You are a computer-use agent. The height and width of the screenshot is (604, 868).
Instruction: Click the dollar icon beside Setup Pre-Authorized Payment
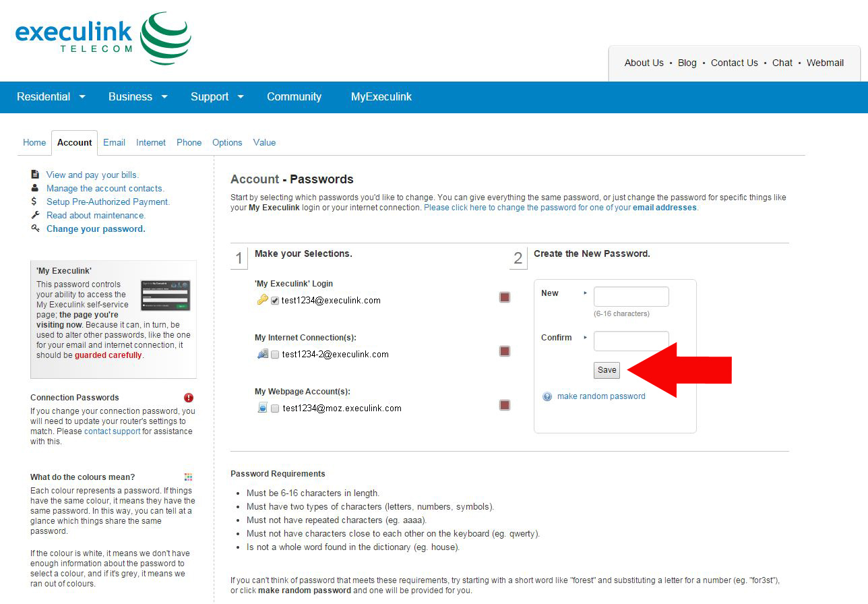35,202
